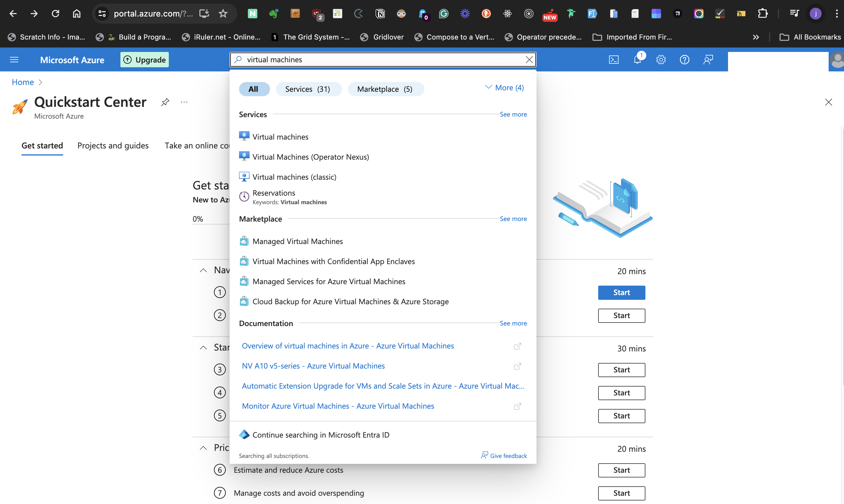This screenshot has width=844, height=504.
Task: Pin Quickstart Center to dashboard
Action: [x=165, y=102]
